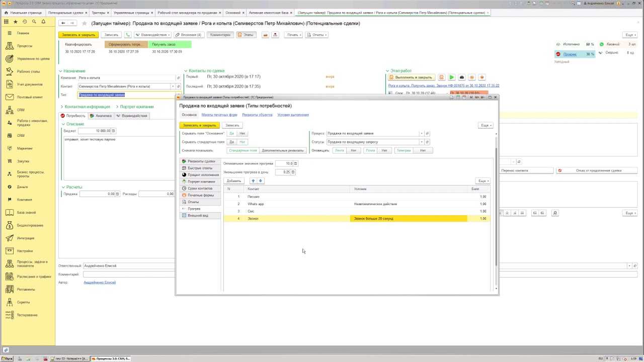Collapse the Назначение section
644x362 pixels.
[60, 71]
